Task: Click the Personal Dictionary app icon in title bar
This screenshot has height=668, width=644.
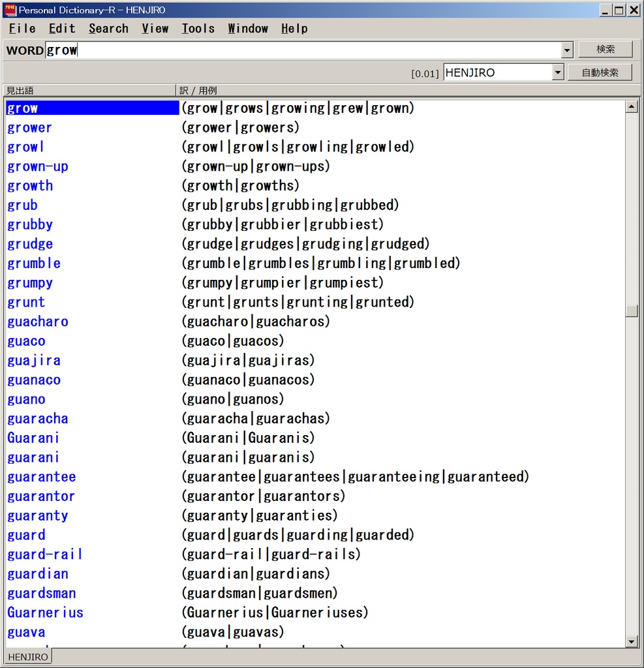Action: (10, 10)
